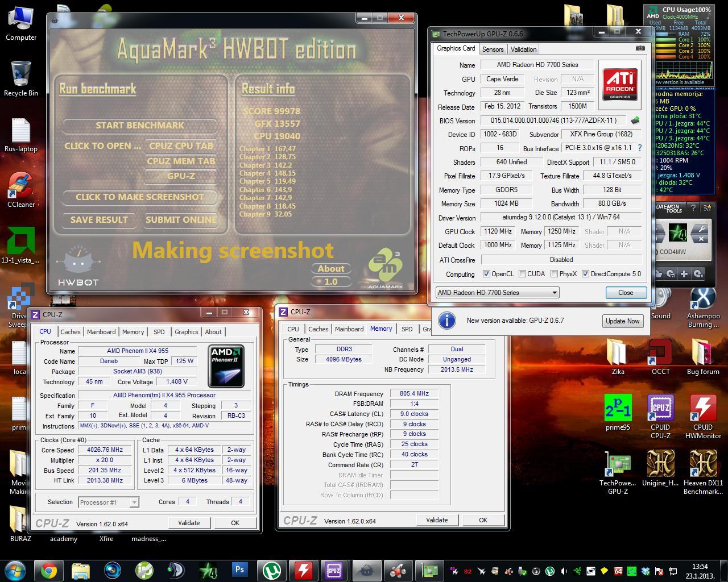728x582 pixels.
Task: Open Google Chrome from the taskbar
Action: pos(49,570)
